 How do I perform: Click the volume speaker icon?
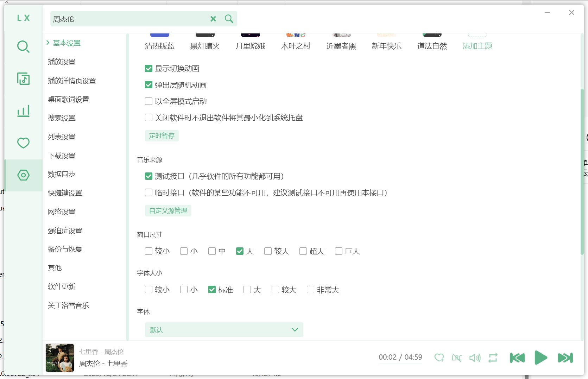[x=475, y=358]
